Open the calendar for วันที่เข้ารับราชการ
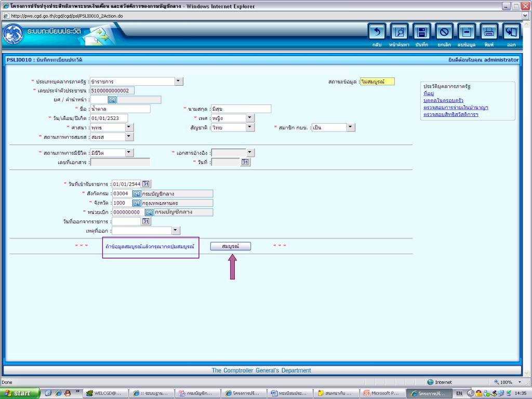Viewport: 532px width, 399px height. 146,184
